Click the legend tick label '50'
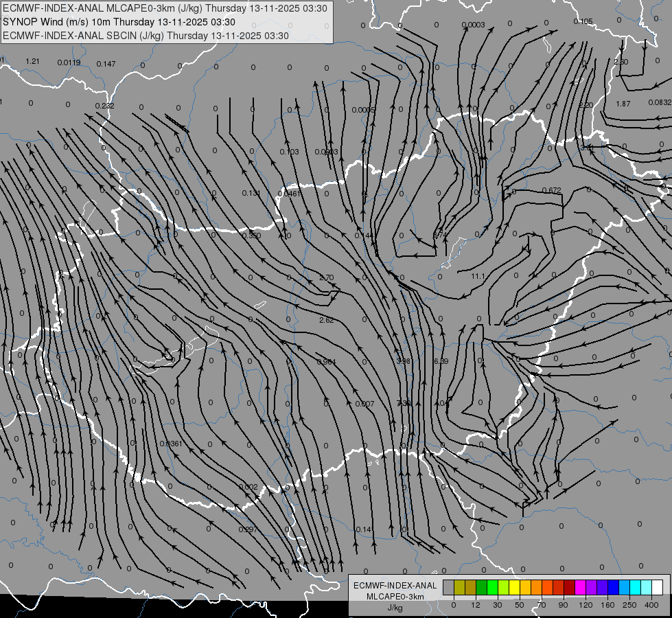The width and height of the screenshot is (672, 618). tap(520, 605)
